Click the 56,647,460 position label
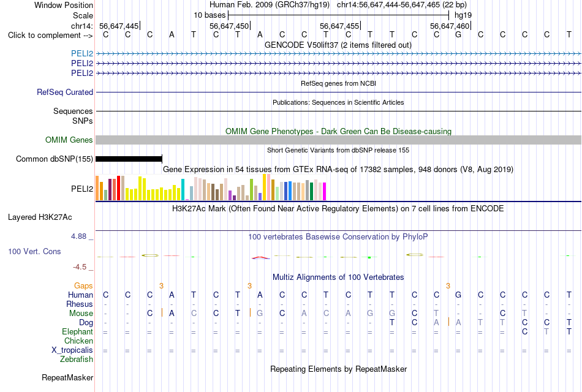This screenshot has height=392, width=582. (x=450, y=26)
